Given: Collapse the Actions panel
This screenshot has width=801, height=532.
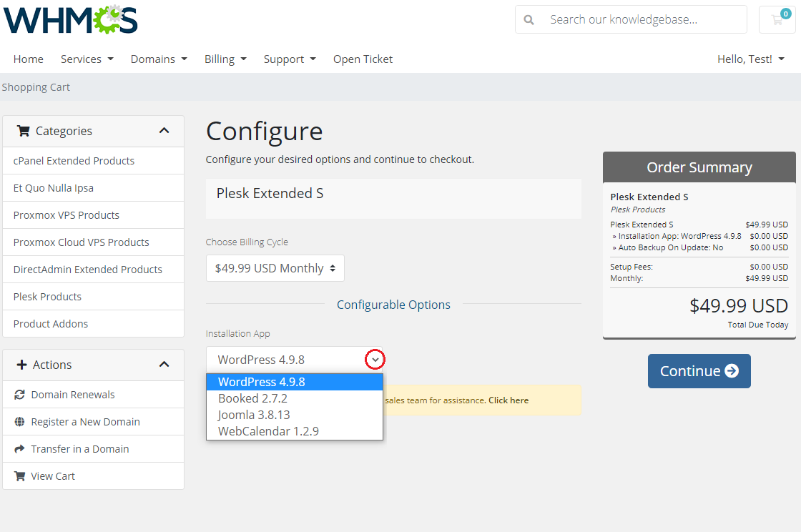Looking at the screenshot, I should point(164,365).
